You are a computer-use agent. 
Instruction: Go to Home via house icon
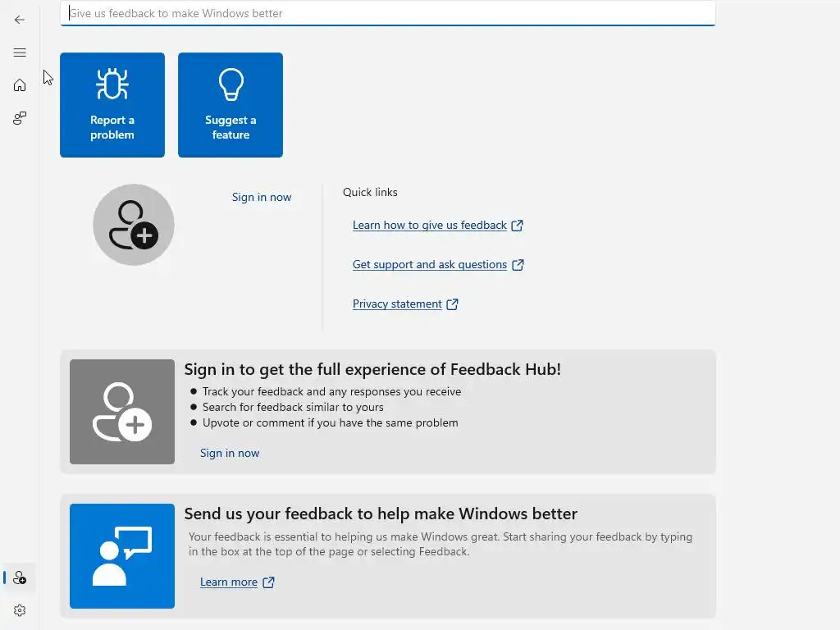pyautogui.click(x=20, y=85)
